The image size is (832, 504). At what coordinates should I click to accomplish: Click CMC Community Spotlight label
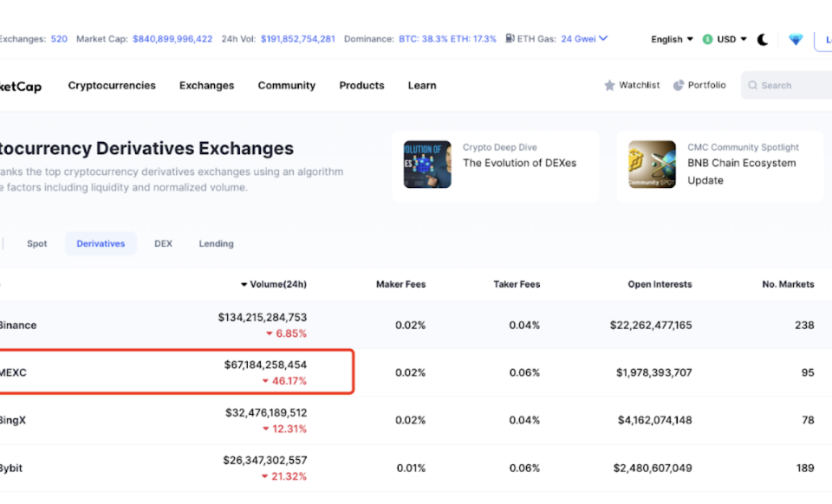click(743, 147)
